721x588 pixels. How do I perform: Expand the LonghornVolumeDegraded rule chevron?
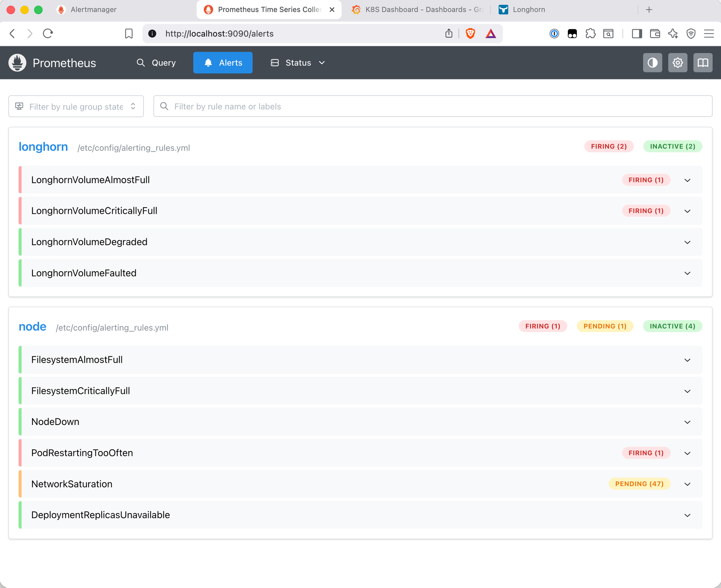click(687, 242)
